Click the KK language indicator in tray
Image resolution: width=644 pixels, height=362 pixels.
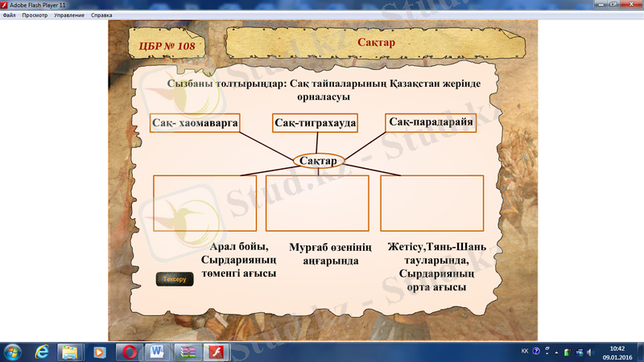[x=525, y=352]
